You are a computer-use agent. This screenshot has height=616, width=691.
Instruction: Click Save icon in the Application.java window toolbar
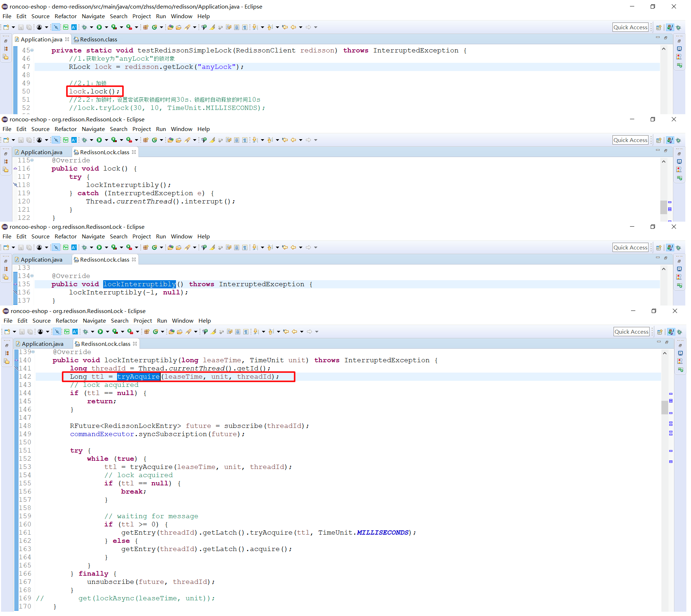[x=21, y=27]
